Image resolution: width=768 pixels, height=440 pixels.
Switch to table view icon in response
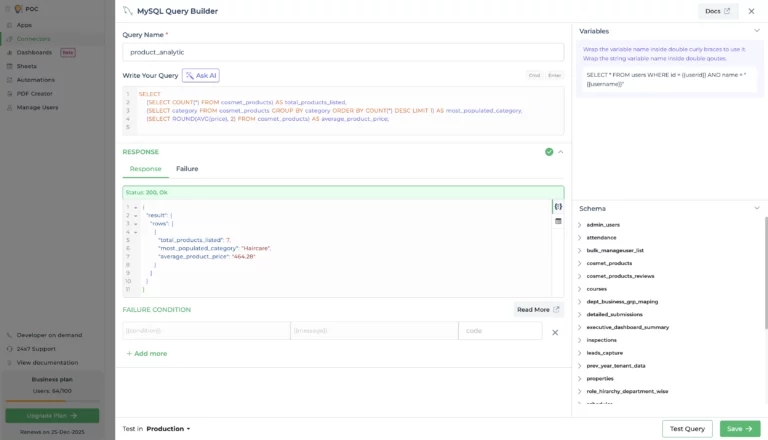(x=558, y=221)
